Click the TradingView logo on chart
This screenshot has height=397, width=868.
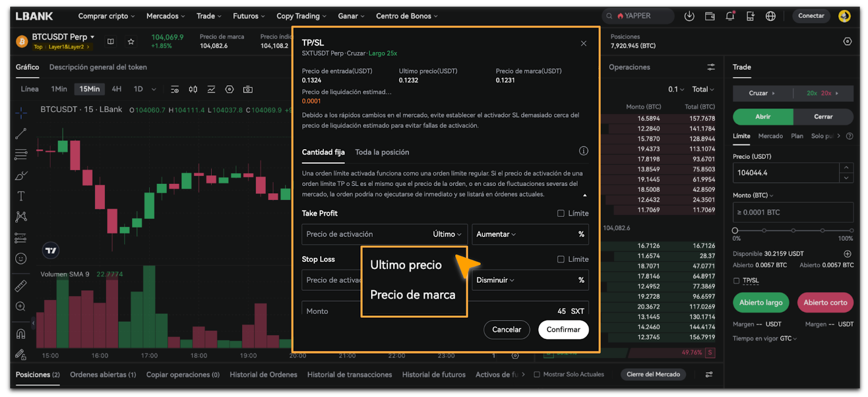pos(50,251)
